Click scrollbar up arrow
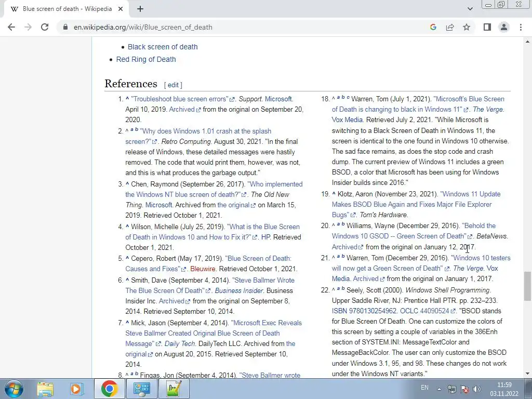 tap(527, 42)
